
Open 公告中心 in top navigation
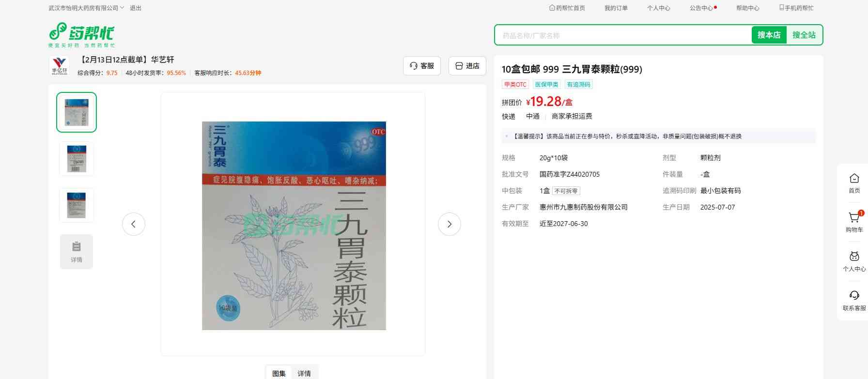702,8
